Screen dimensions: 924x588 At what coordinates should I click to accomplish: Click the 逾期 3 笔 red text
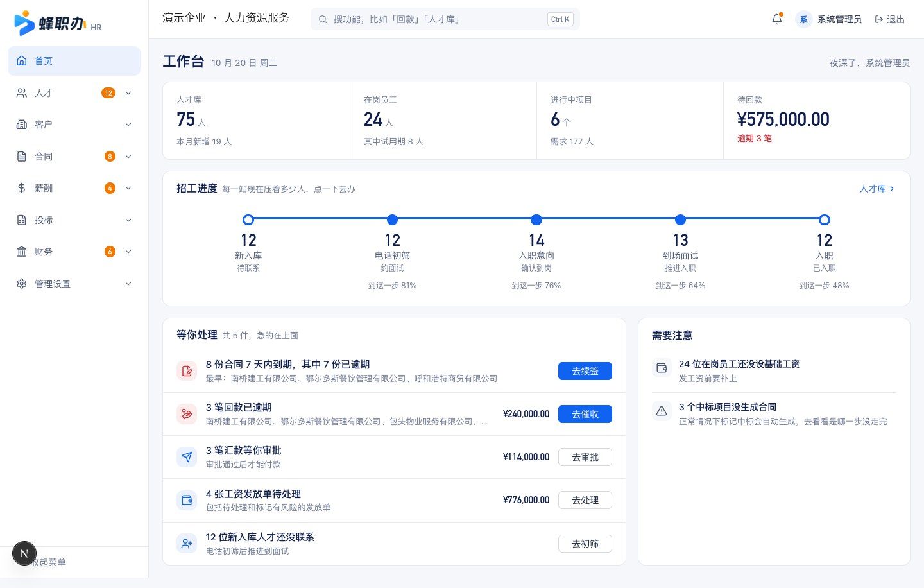click(755, 139)
